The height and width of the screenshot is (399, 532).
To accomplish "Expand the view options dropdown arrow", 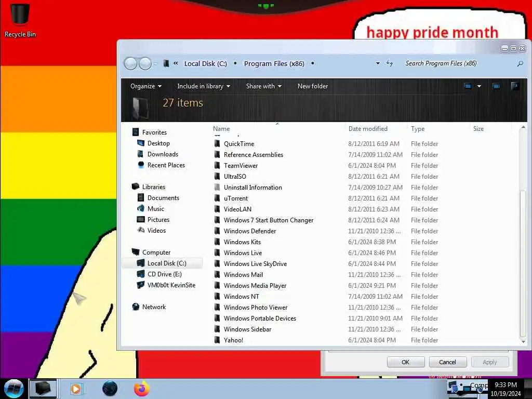I will tap(479, 86).
